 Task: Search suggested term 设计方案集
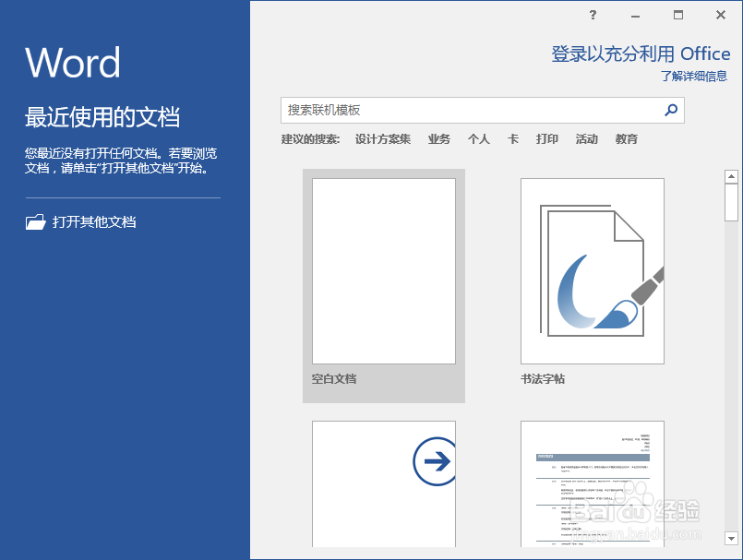click(x=383, y=139)
